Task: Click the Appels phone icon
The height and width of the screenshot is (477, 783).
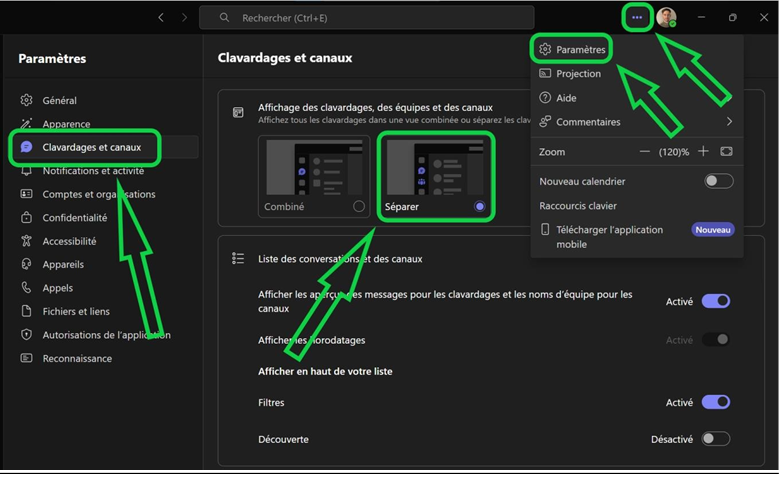Action: tap(26, 288)
